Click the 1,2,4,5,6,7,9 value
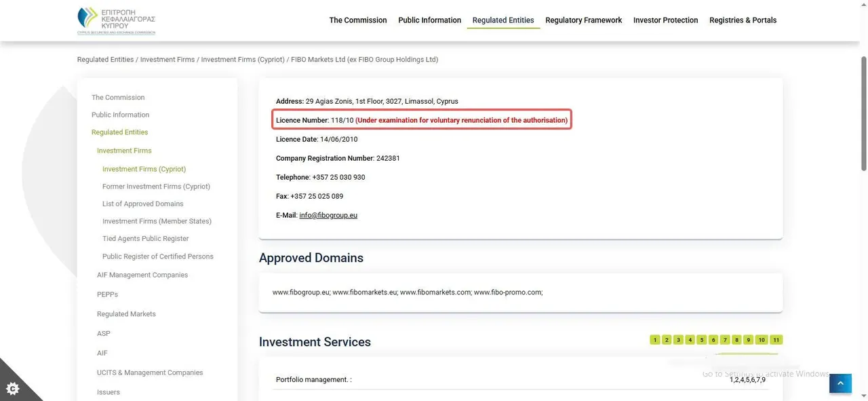 pyautogui.click(x=747, y=380)
